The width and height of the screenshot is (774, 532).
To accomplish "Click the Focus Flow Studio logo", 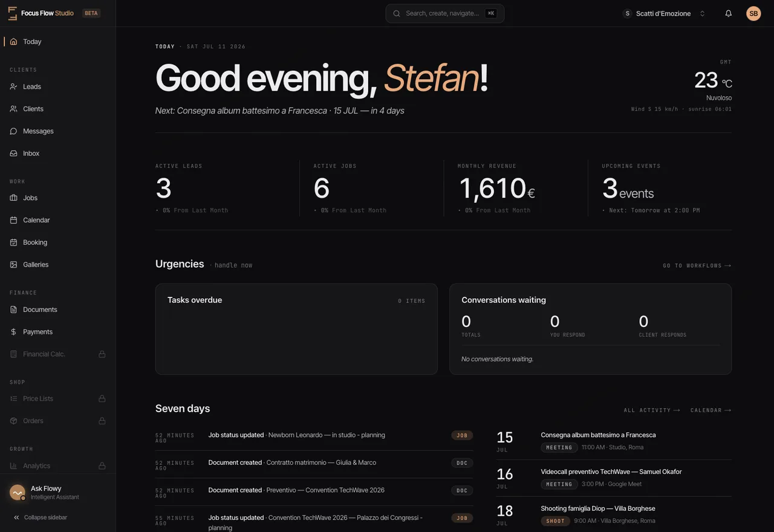I will coord(12,13).
